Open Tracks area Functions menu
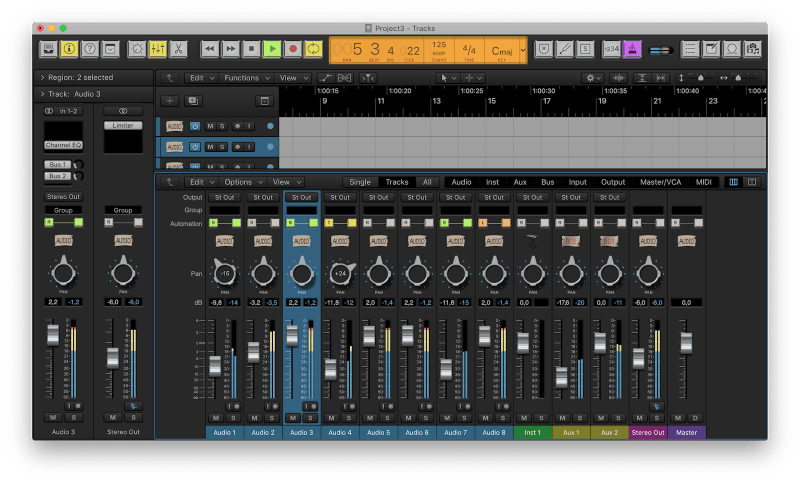 [246, 78]
